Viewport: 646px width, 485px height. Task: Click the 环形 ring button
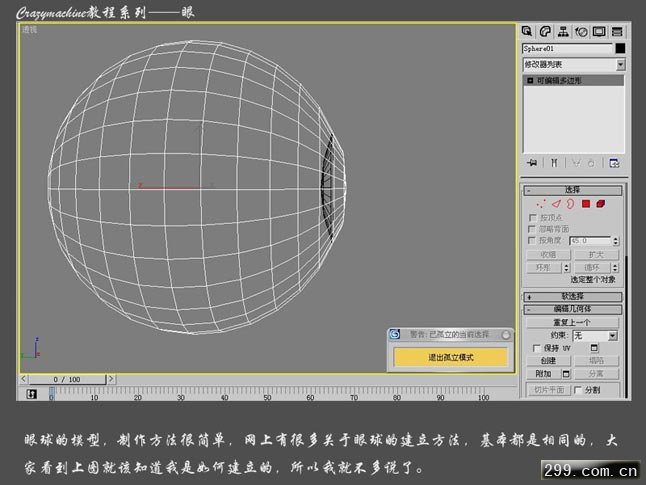click(544, 268)
